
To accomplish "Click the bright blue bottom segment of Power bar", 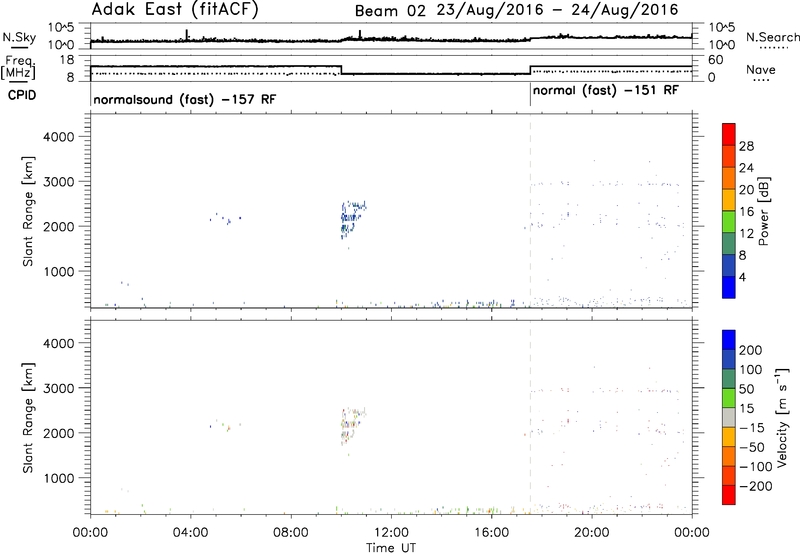I will [x=729, y=287].
